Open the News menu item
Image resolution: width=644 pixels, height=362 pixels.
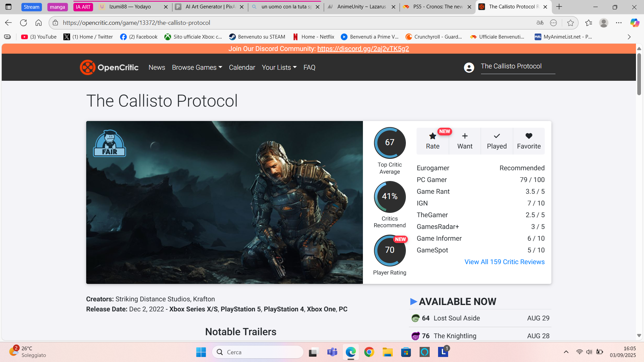[x=157, y=67]
